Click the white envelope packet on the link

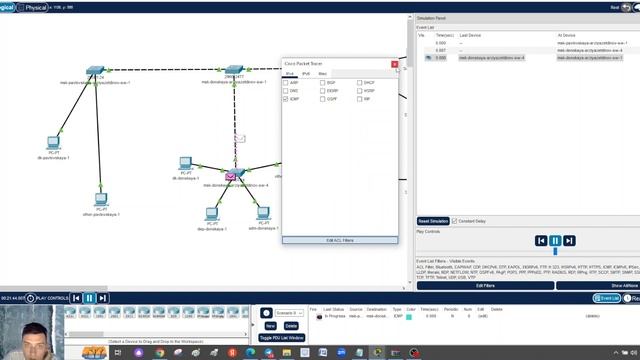[x=240, y=139]
